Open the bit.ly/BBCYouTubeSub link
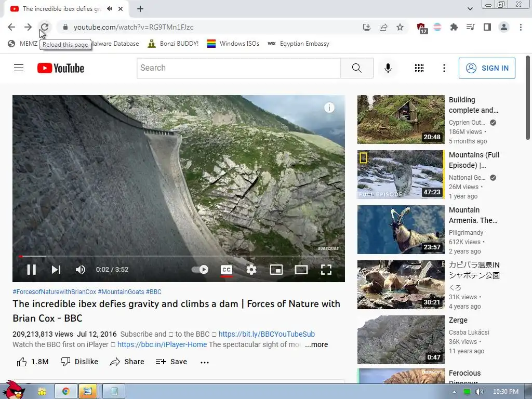Viewport: 532px width, 399px height. pos(267,334)
